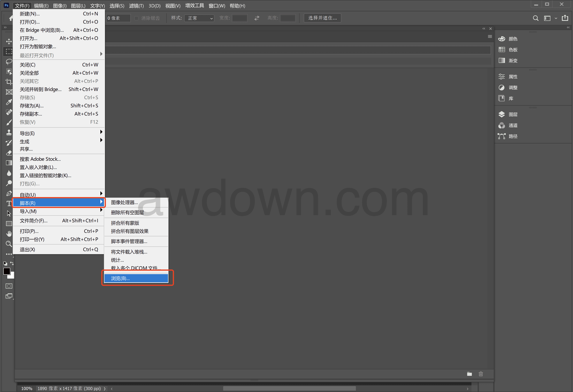Click the feather pixel input field
The image size is (573, 392).
(118, 18)
